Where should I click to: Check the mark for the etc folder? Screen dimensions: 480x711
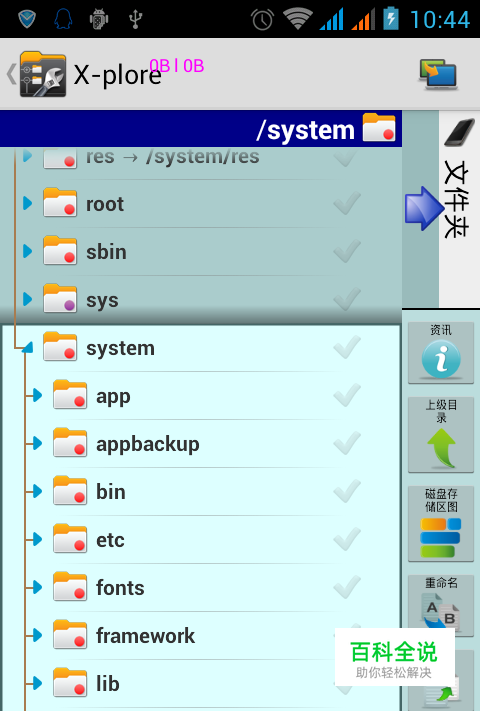point(347,539)
